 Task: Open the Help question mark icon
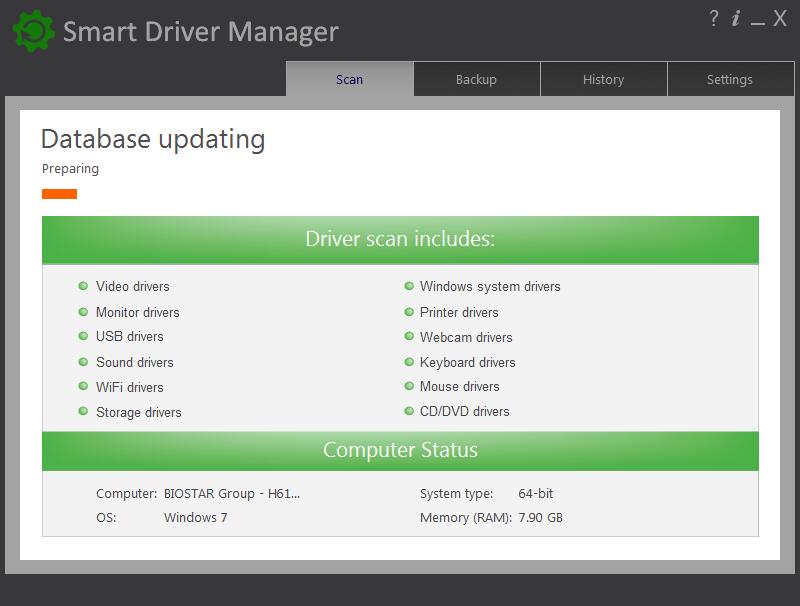[x=713, y=17]
